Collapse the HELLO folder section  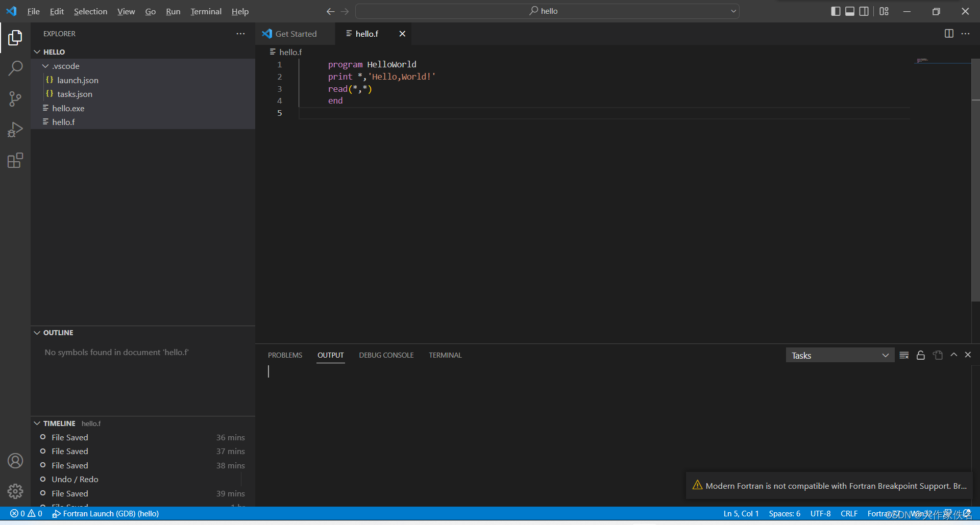click(x=143, y=52)
